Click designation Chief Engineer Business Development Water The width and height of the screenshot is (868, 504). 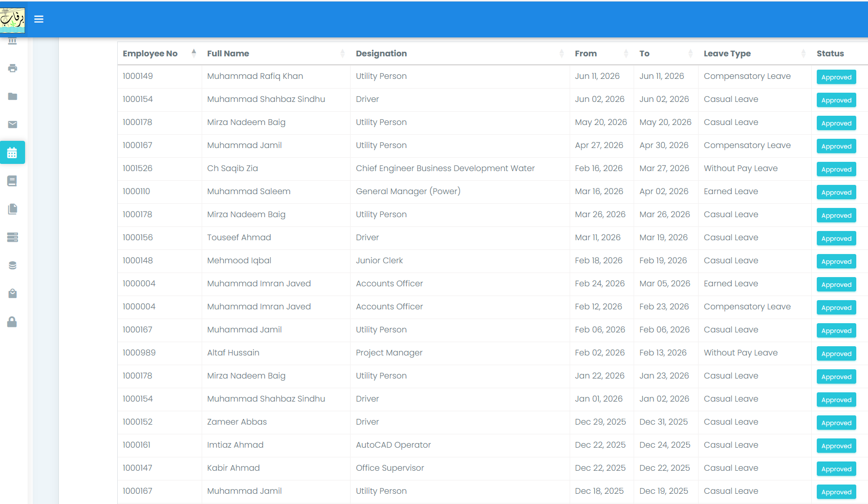point(445,168)
